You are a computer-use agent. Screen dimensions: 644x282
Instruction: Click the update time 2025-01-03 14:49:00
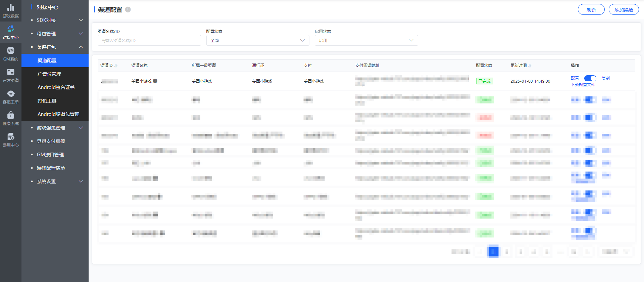point(530,81)
